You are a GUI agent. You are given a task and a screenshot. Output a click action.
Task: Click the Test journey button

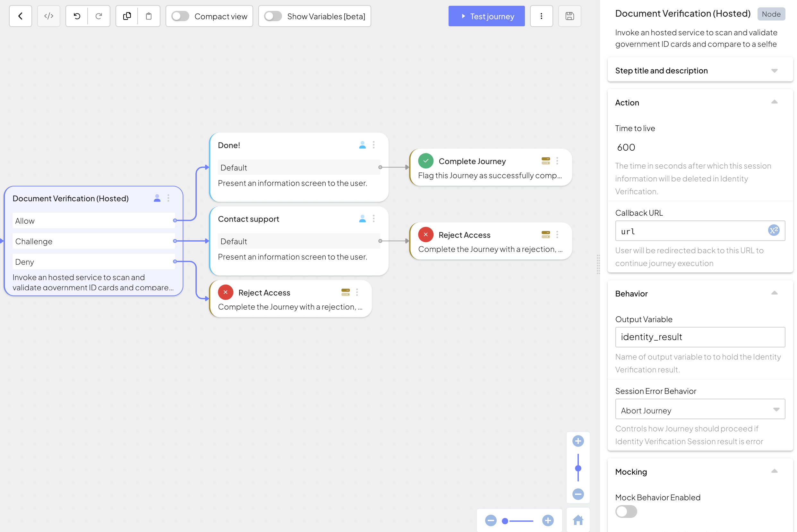[x=486, y=16]
